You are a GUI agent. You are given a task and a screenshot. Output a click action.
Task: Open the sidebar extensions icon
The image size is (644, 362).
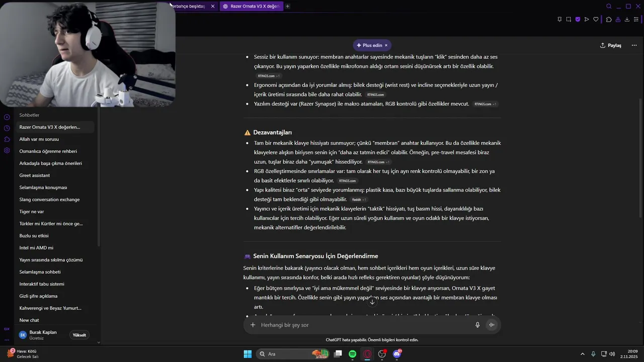[7, 139]
